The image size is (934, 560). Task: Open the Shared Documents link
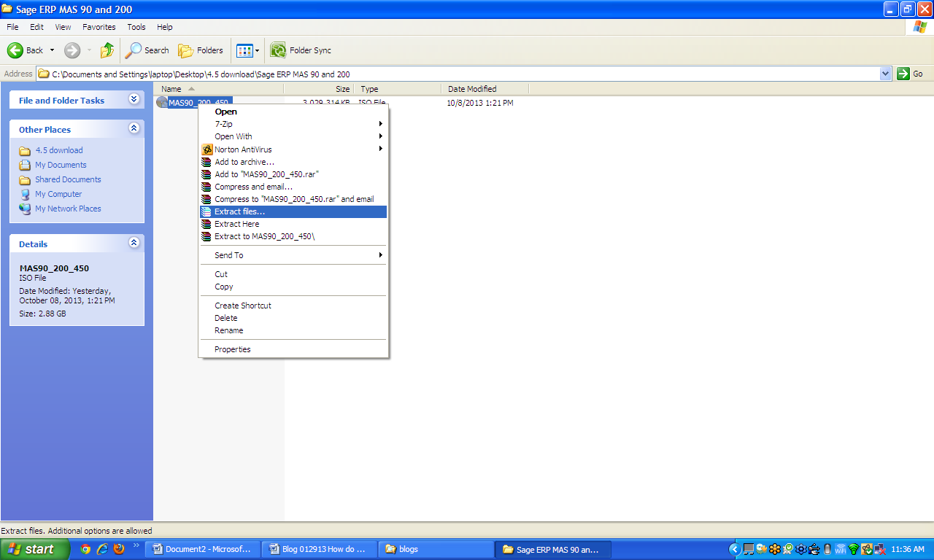68,179
